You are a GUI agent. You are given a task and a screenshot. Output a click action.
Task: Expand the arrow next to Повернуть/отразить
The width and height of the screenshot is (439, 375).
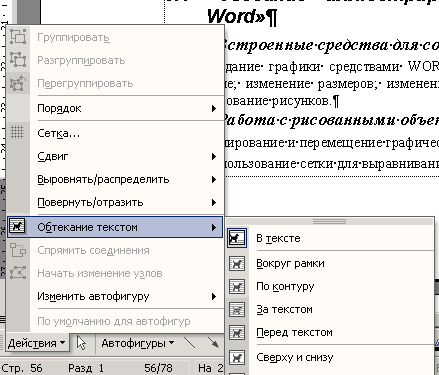coord(214,202)
